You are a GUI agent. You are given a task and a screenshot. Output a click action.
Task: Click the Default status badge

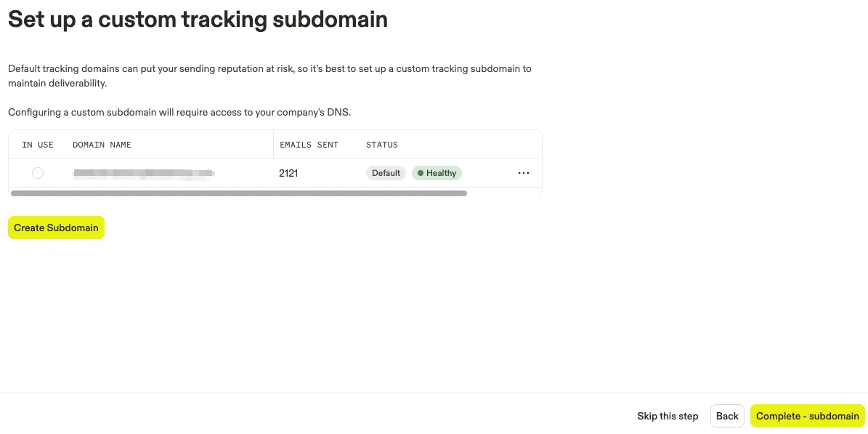(386, 173)
